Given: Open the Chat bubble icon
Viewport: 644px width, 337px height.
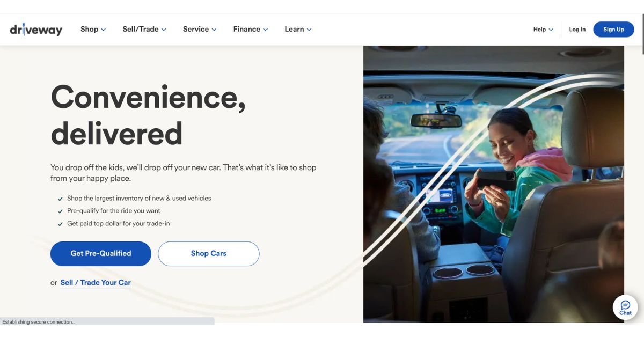Looking at the screenshot, I should 625,307.
